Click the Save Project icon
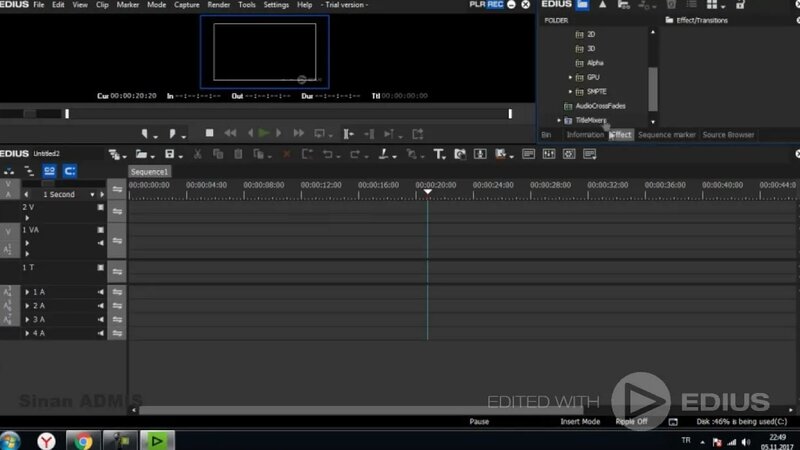This screenshot has width=800, height=450. (x=169, y=154)
